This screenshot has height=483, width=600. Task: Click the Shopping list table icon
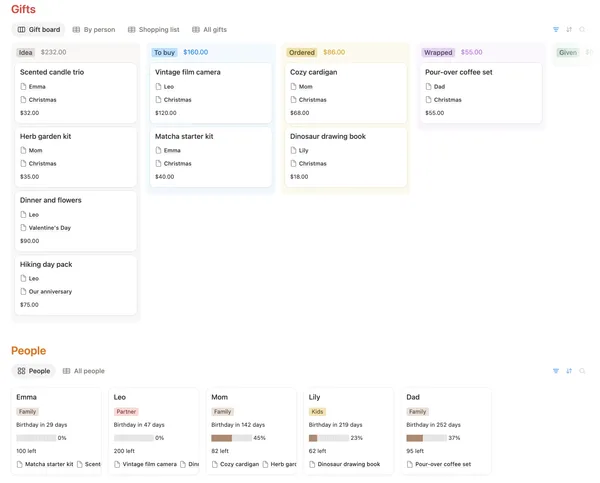131,29
